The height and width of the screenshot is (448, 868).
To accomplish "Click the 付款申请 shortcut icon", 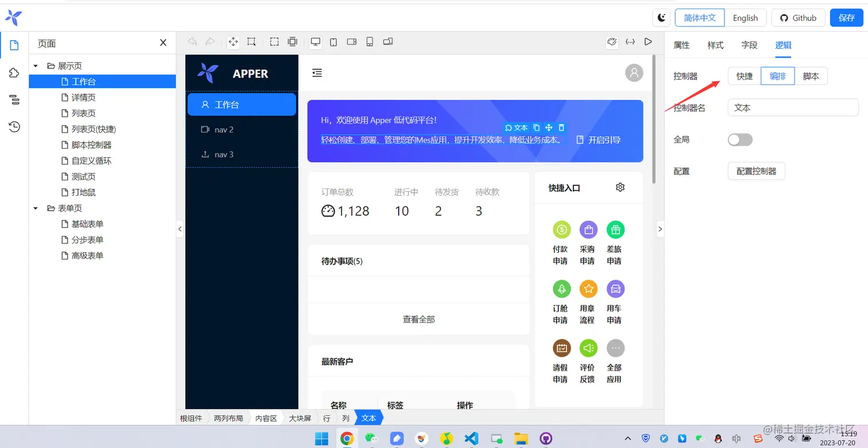I will coord(561,230).
